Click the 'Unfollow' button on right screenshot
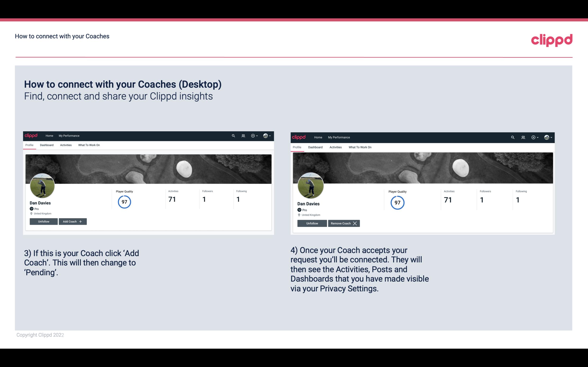Screen dimensions: 588x367 click(312, 223)
